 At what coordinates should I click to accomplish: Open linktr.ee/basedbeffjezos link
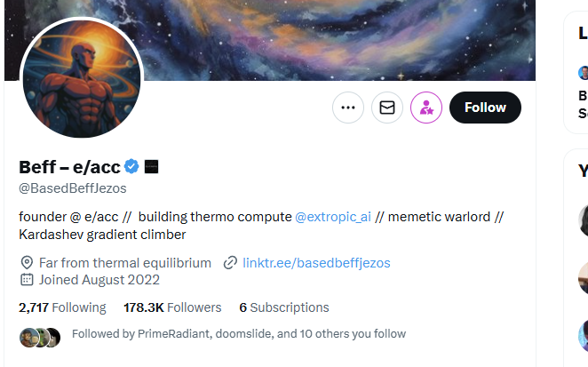pos(316,263)
